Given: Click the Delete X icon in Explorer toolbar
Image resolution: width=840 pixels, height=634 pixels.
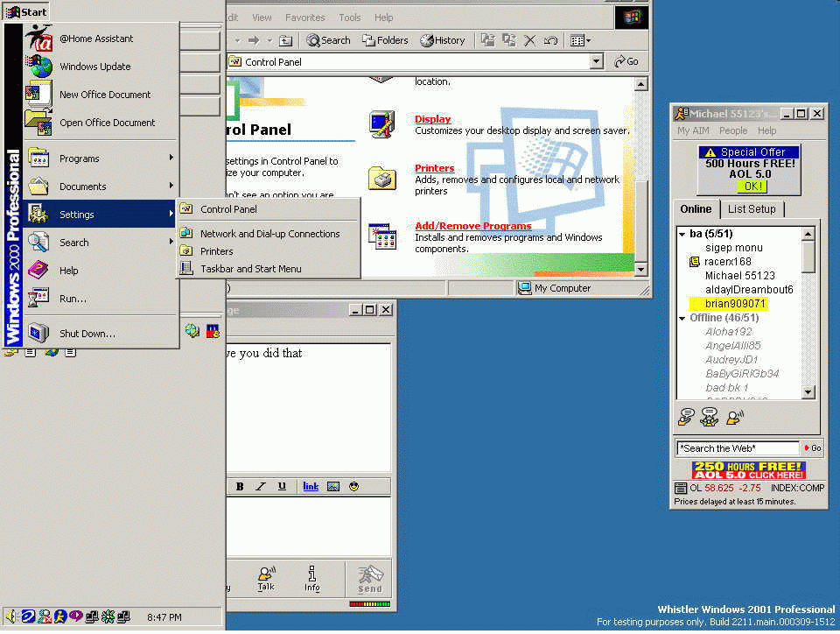Looking at the screenshot, I should [530, 40].
